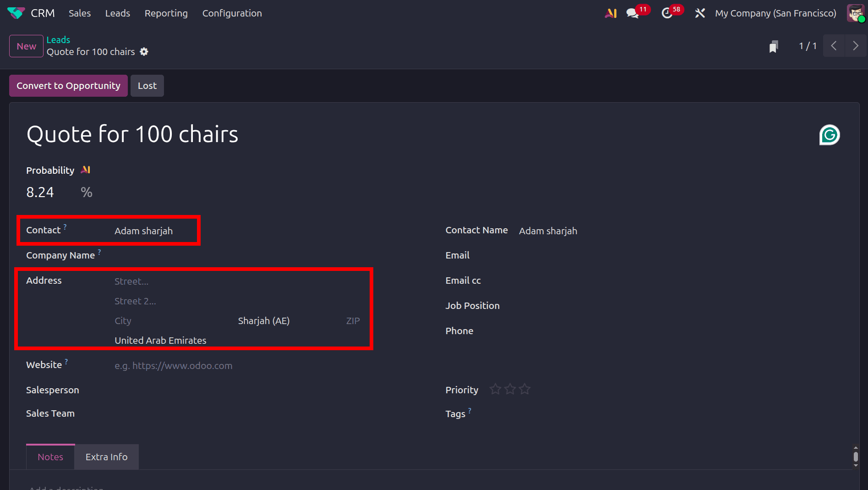The width and height of the screenshot is (868, 490).
Task: Click the City field
Action: click(x=174, y=321)
